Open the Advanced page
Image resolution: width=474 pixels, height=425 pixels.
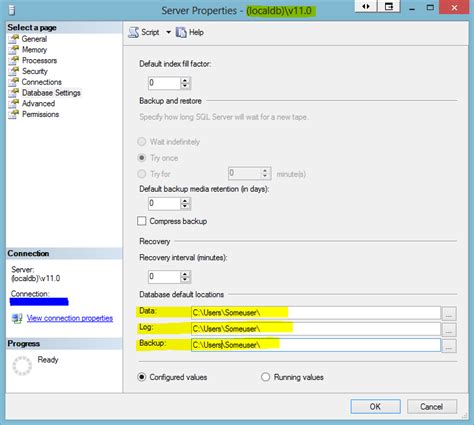tap(38, 103)
